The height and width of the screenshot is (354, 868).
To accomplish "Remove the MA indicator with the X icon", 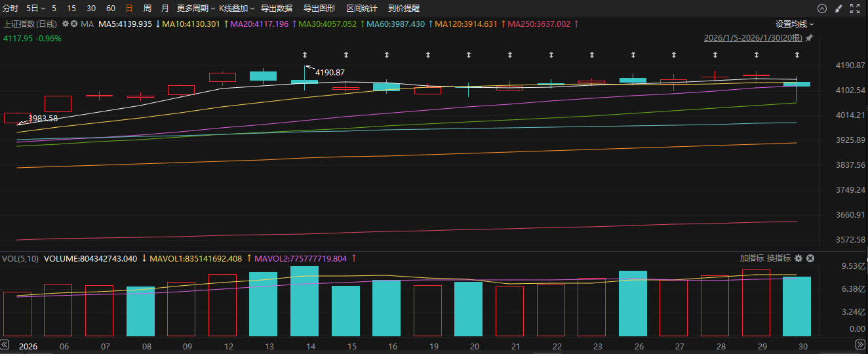I will pos(74,24).
